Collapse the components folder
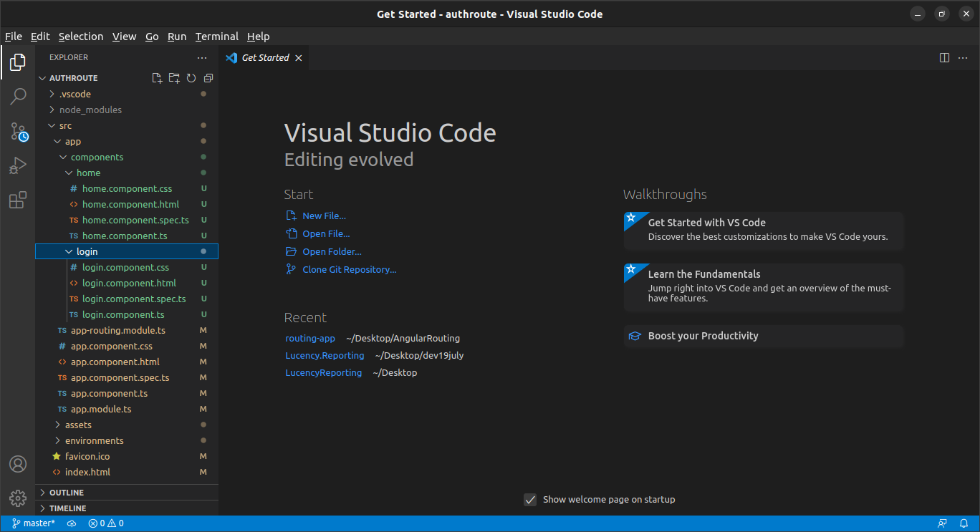The height and width of the screenshot is (532, 980). (127, 157)
